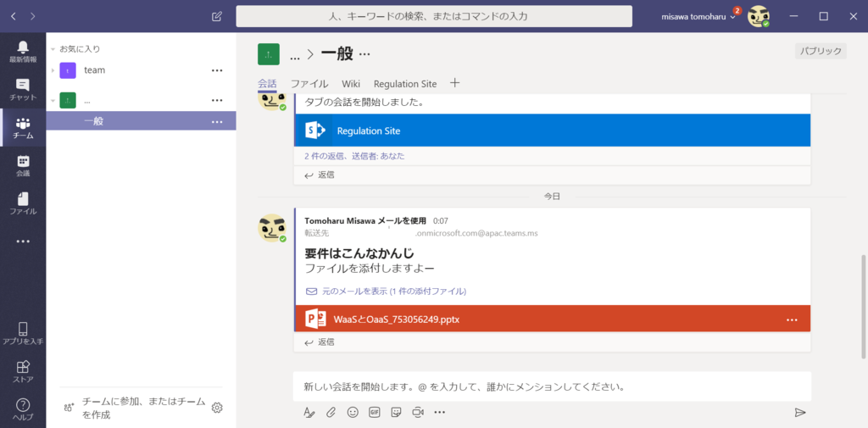868x428 pixels.
Task: Click the パブリック label
Action: tap(821, 52)
